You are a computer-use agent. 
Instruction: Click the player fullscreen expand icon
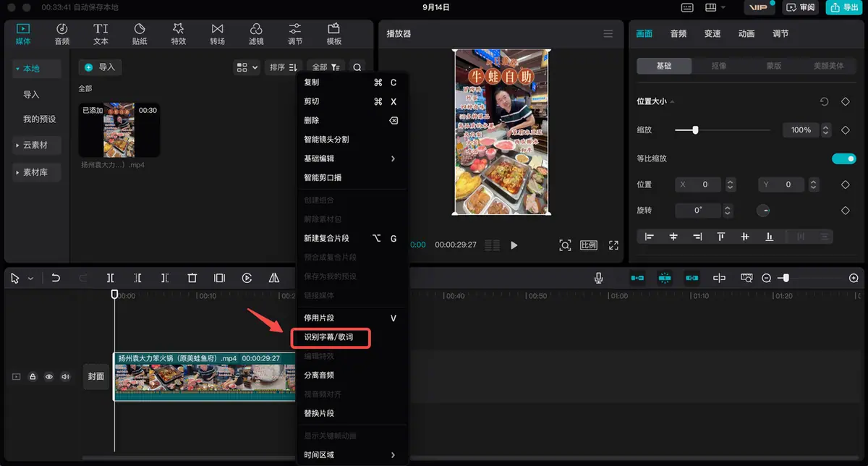click(613, 245)
